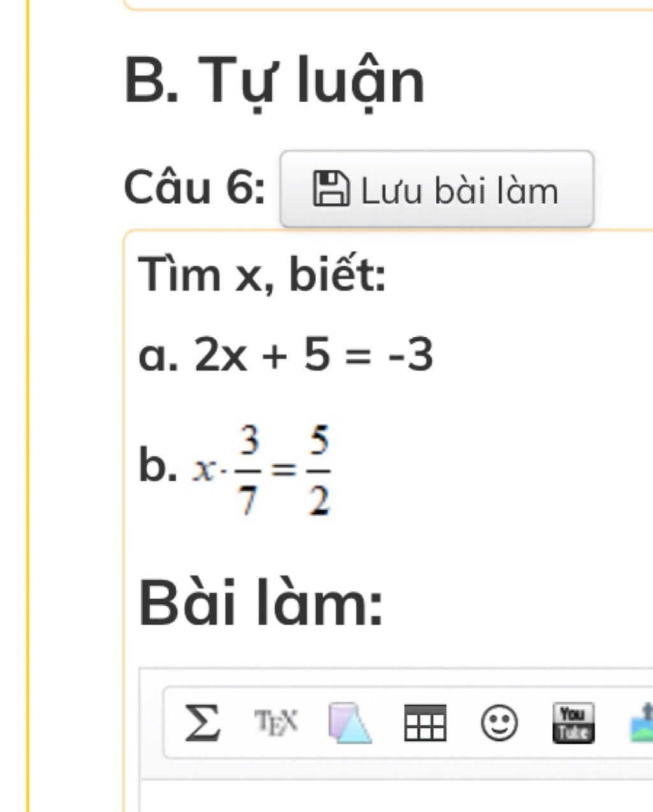Insert a table using the grid icon
653x812 pixels.
click(x=425, y=723)
